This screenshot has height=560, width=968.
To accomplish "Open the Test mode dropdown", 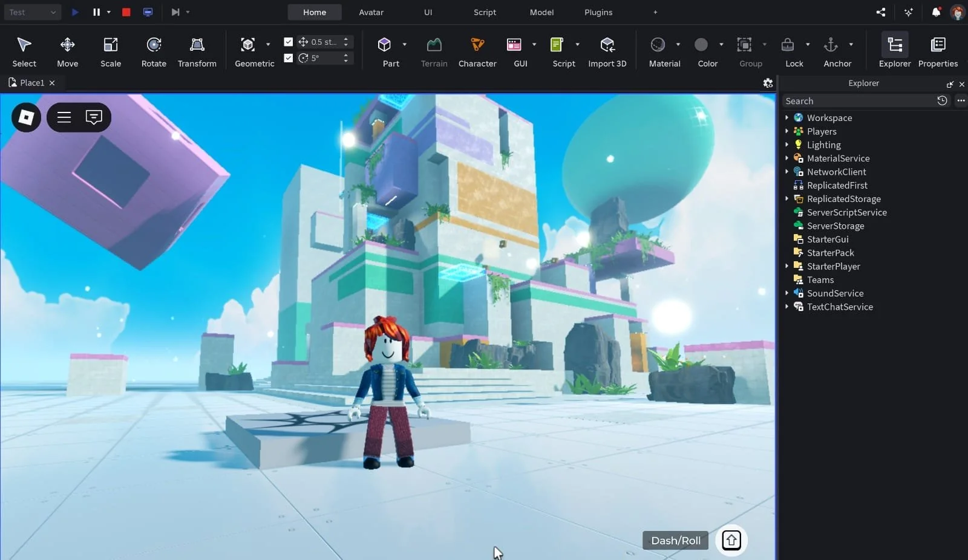I will (x=33, y=12).
